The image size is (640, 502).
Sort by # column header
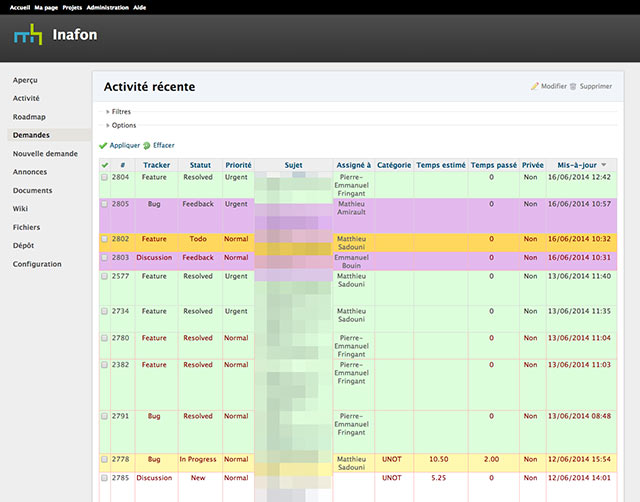click(x=122, y=165)
